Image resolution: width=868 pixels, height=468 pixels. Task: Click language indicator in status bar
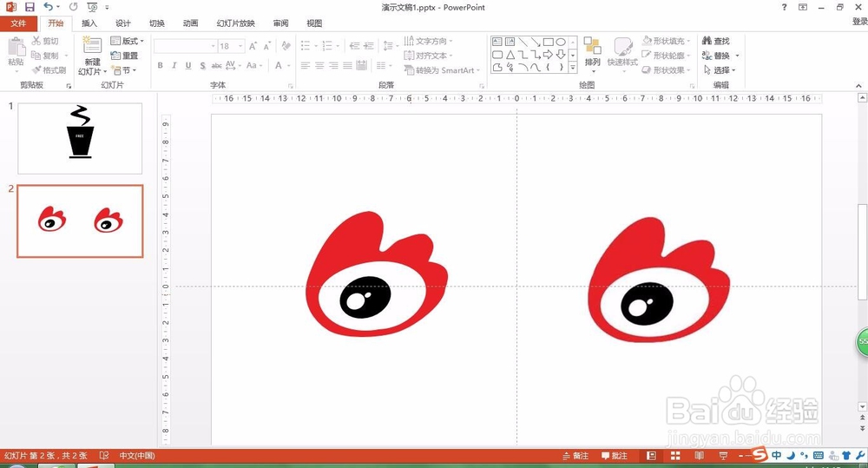137,456
